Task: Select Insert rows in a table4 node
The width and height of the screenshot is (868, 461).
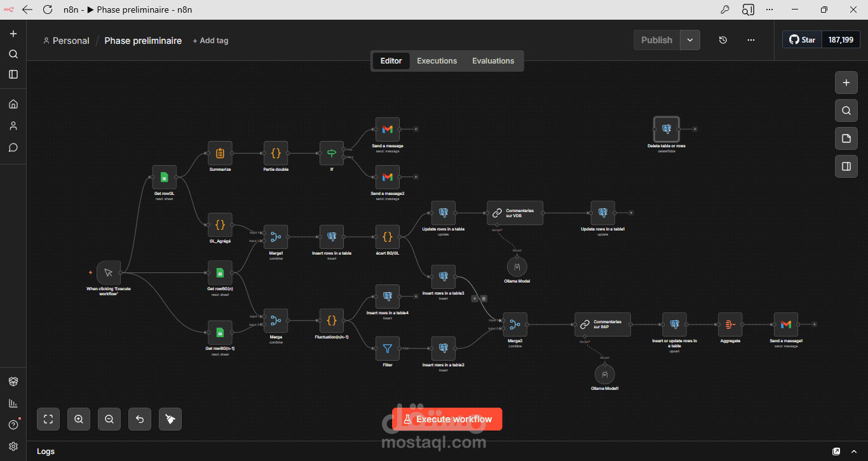Action: (388, 297)
